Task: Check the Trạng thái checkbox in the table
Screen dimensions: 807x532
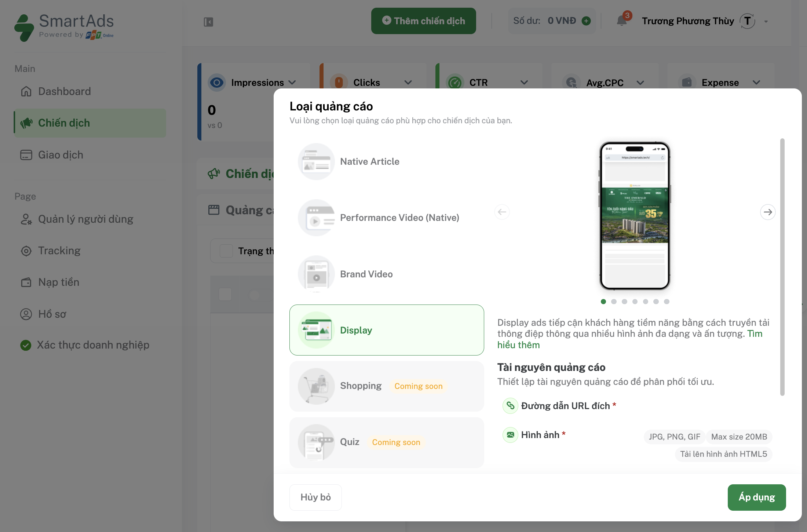Action: click(x=226, y=251)
